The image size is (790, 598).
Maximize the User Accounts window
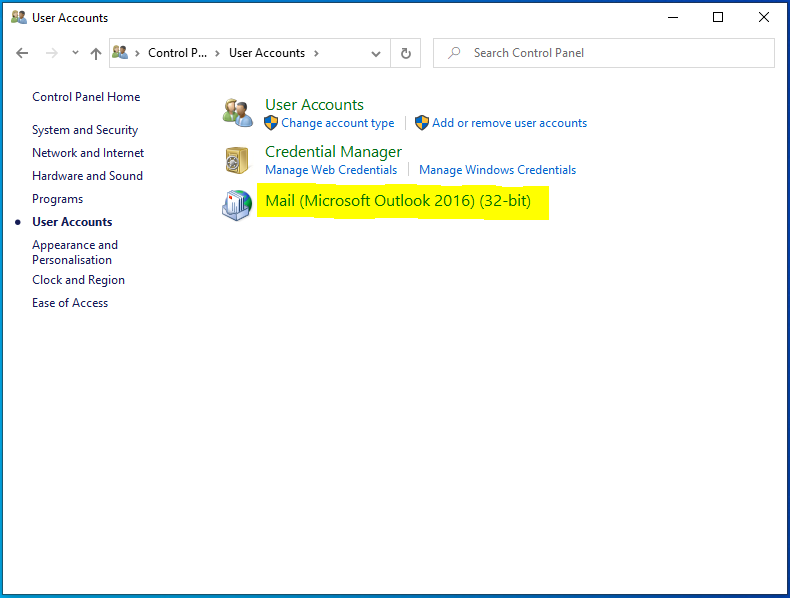(x=718, y=18)
